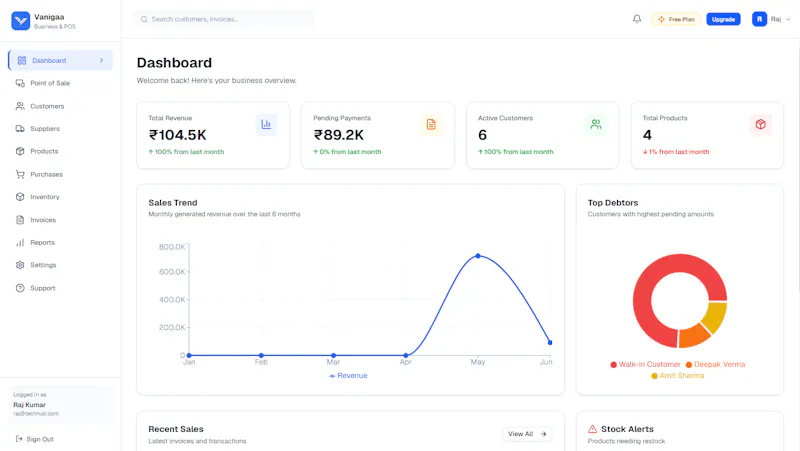Click the Stock Alerts warning triangle icon

[x=592, y=429]
